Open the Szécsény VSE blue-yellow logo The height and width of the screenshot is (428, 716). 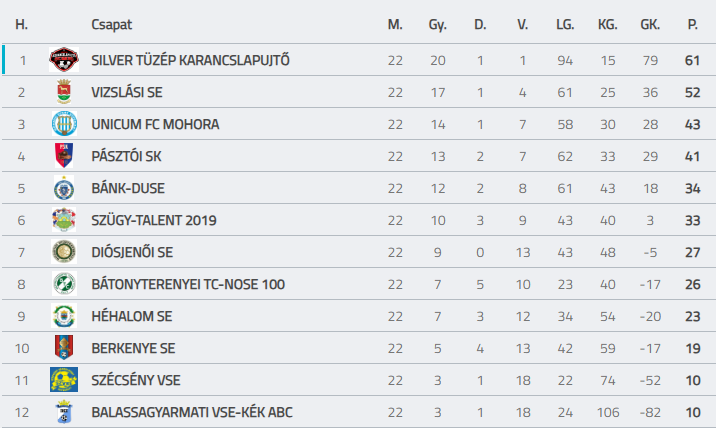(64, 380)
